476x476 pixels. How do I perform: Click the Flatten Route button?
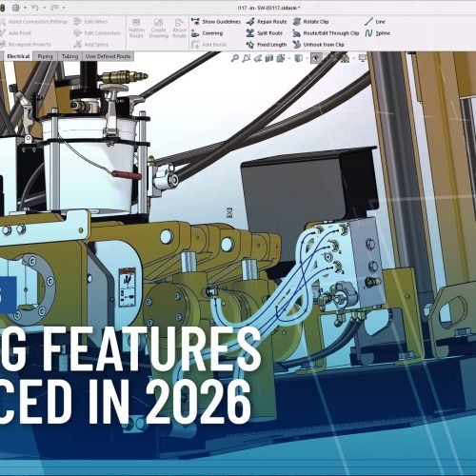pyautogui.click(x=136, y=29)
